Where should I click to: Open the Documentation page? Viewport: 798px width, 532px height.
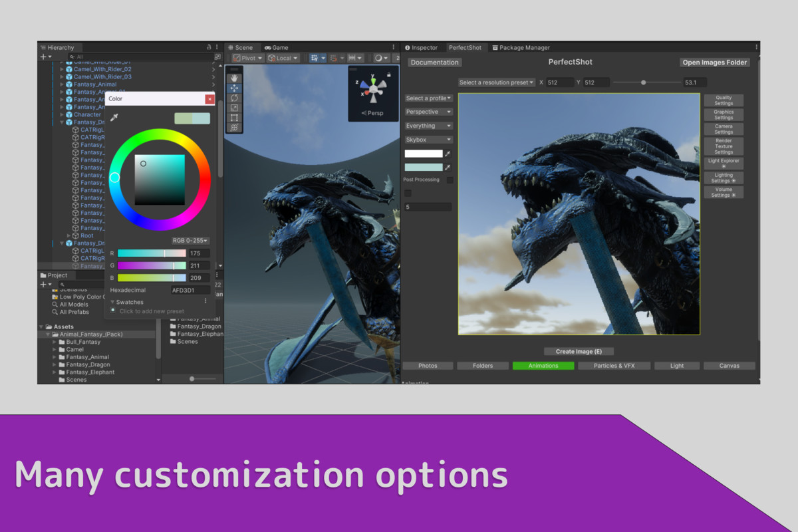(x=434, y=62)
